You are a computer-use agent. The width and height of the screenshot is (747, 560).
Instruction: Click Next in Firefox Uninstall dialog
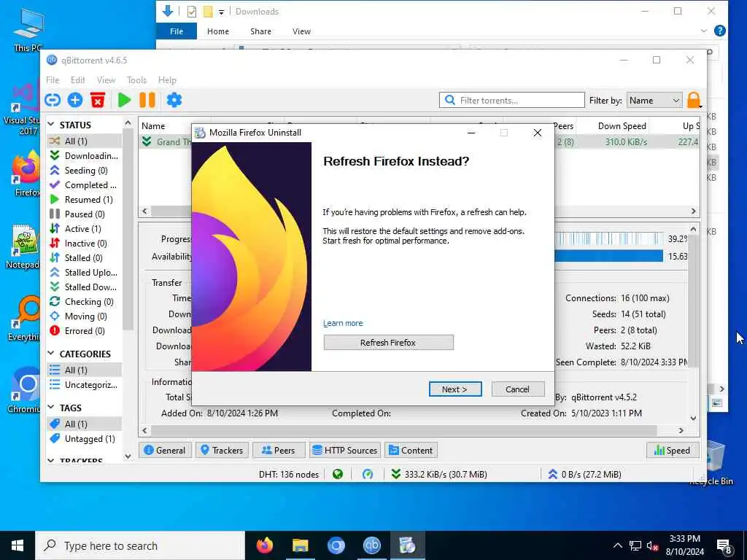coord(455,389)
